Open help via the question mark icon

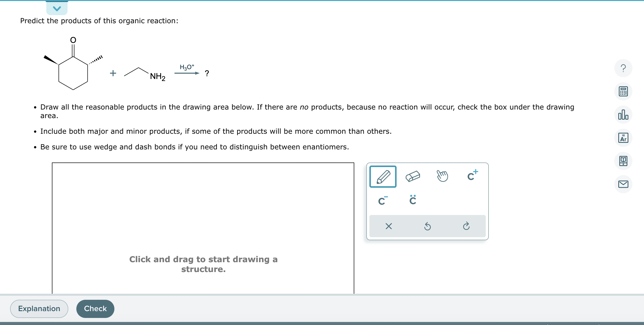pyautogui.click(x=623, y=68)
